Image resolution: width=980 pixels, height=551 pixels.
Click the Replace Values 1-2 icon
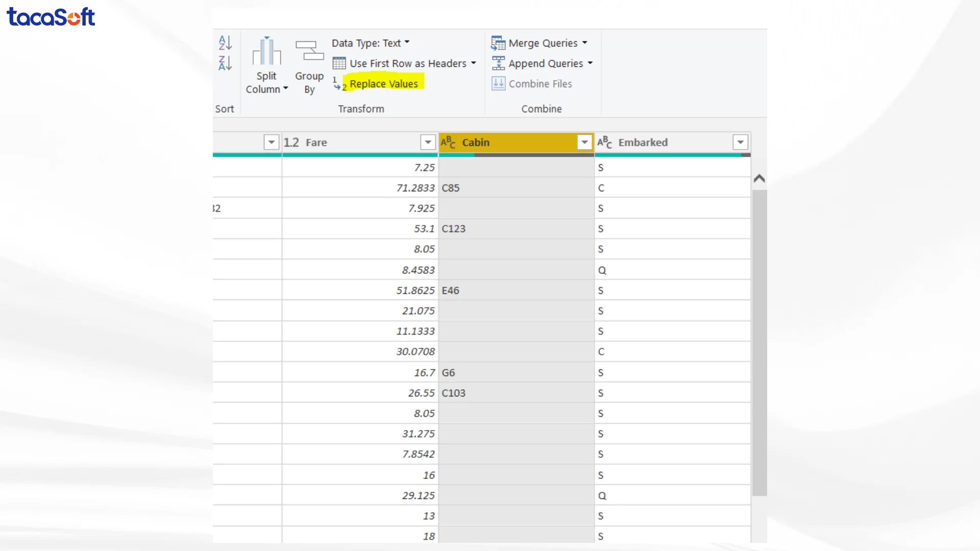tap(339, 84)
